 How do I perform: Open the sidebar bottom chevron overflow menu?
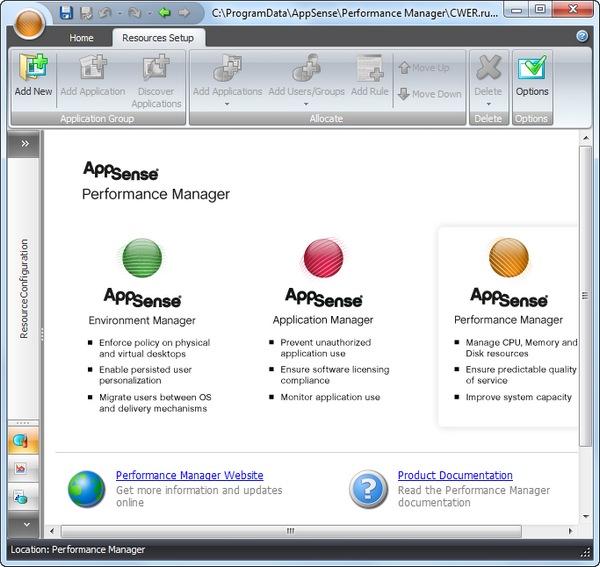(x=24, y=523)
